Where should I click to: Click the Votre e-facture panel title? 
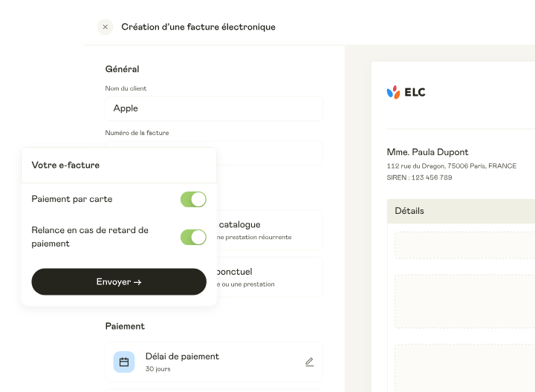65,165
